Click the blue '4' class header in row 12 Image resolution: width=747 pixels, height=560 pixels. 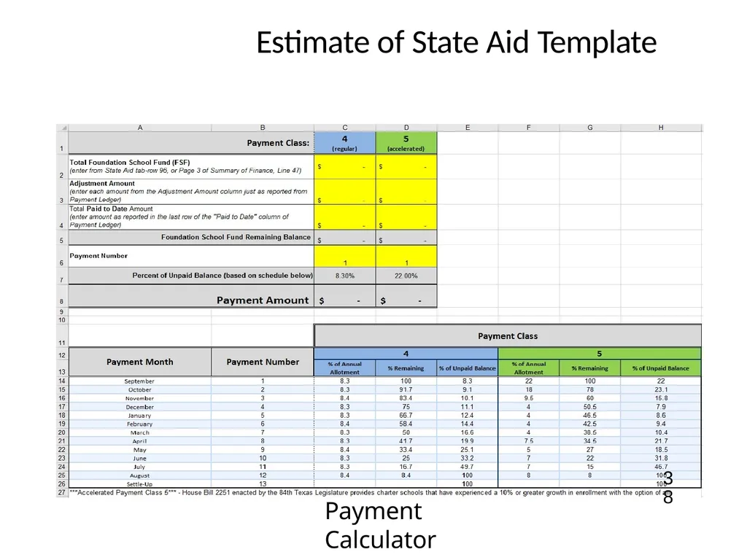[x=406, y=354]
